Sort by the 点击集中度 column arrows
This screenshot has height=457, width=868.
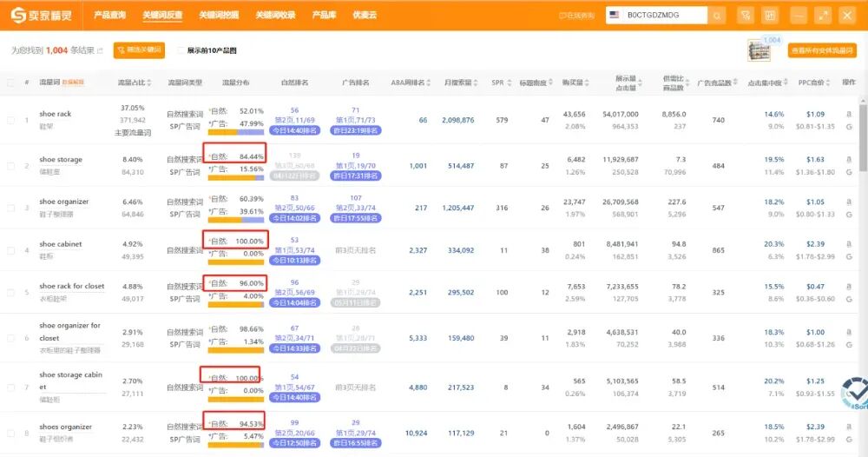(786, 83)
